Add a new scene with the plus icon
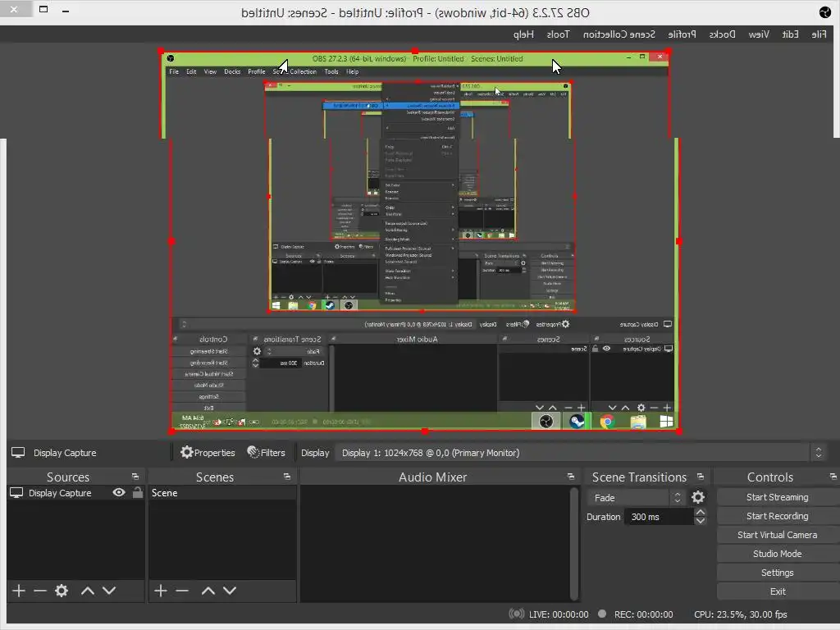 pos(160,591)
